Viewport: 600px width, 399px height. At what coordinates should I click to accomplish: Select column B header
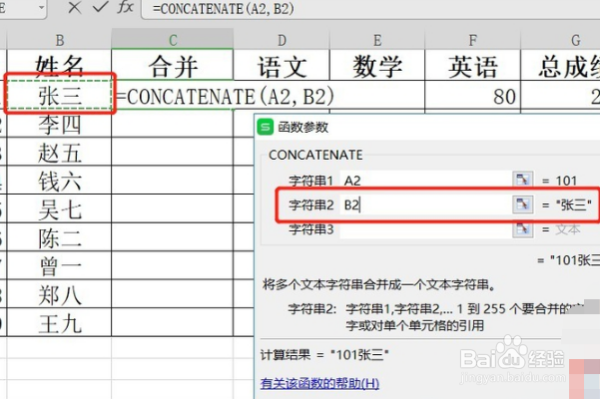[59, 40]
